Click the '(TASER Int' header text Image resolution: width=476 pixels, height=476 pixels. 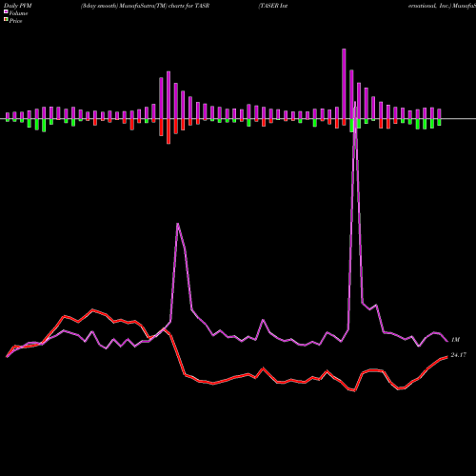273,6
